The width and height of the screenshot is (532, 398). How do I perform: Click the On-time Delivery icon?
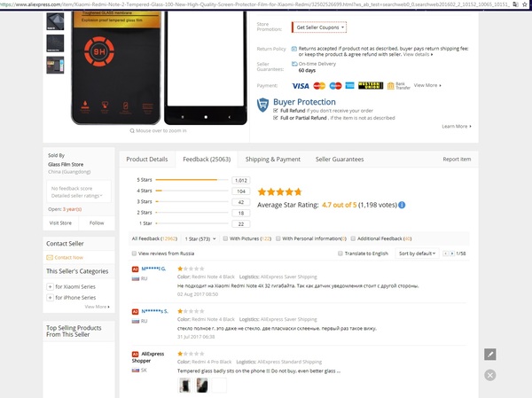coord(294,64)
